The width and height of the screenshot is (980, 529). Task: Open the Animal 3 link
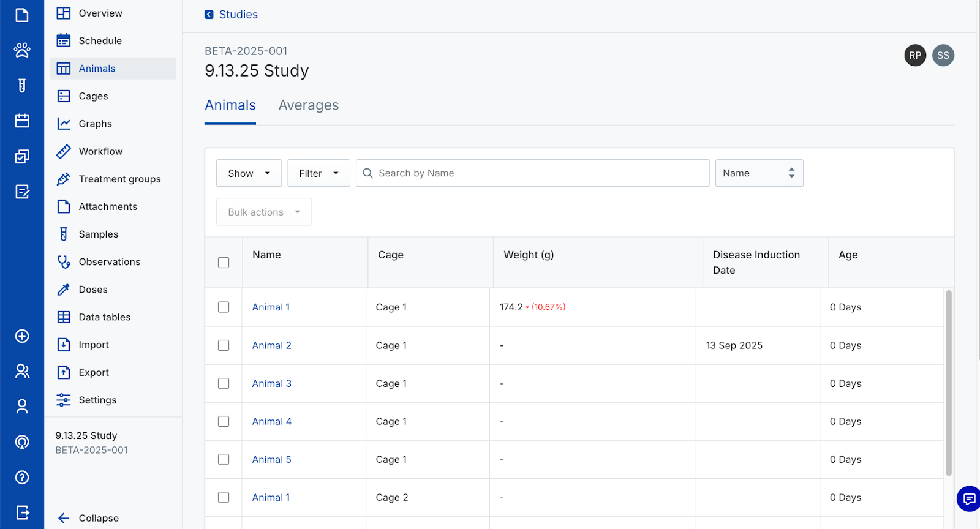(x=271, y=383)
